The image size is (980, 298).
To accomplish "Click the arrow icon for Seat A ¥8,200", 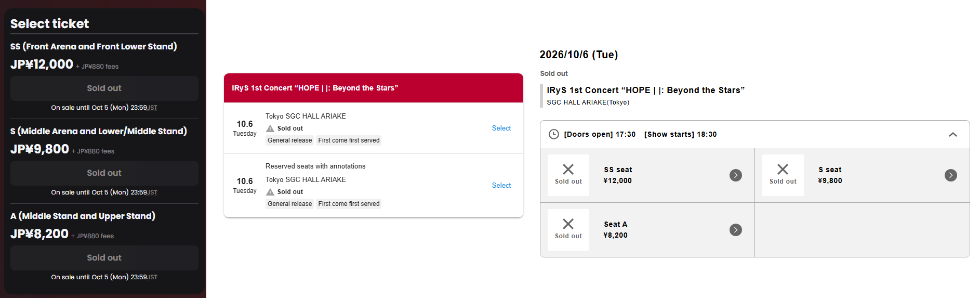I will tap(735, 230).
